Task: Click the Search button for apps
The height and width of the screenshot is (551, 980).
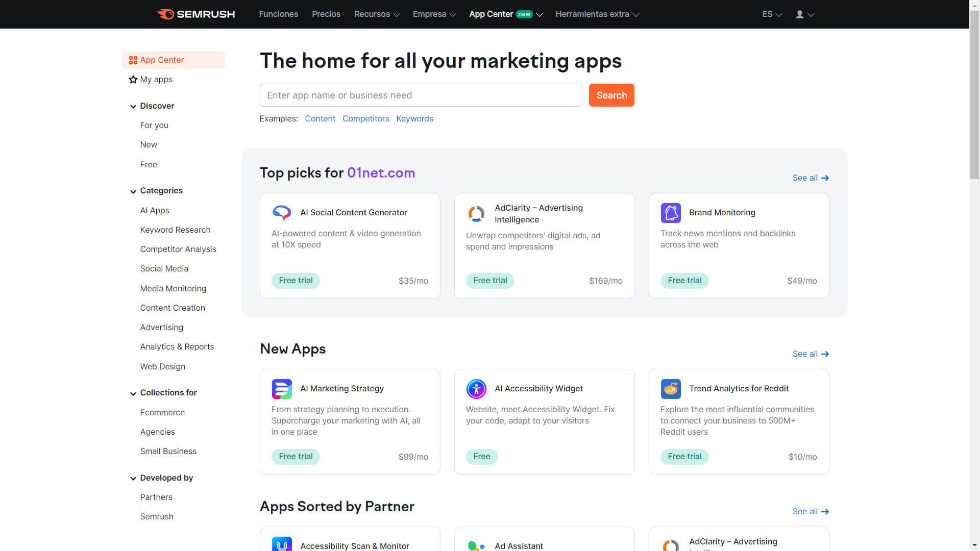Action: coord(611,95)
